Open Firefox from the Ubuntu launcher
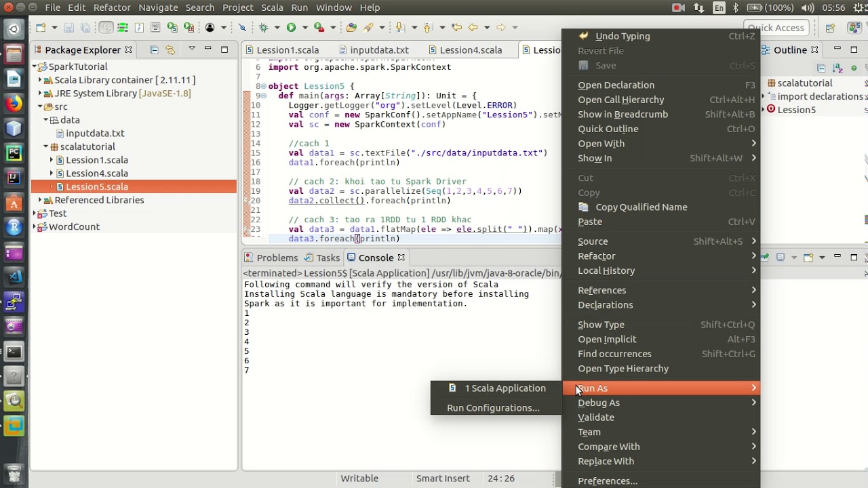This screenshot has width=868, height=488. pos(14,103)
